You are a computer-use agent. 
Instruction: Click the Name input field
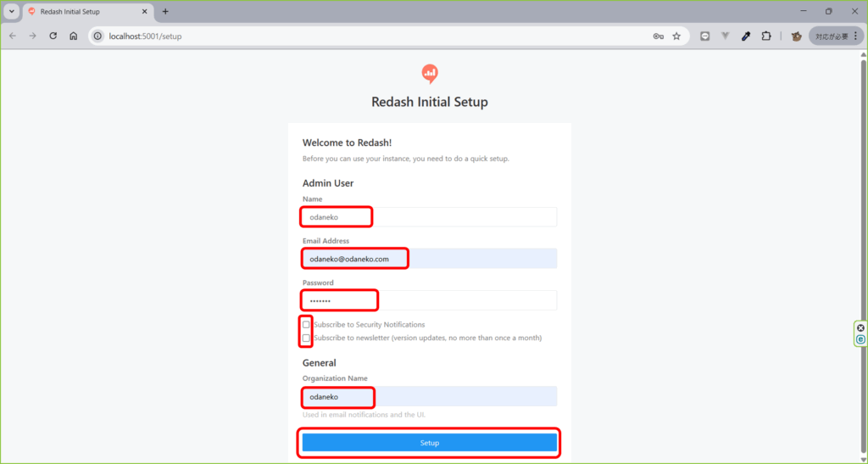point(429,217)
